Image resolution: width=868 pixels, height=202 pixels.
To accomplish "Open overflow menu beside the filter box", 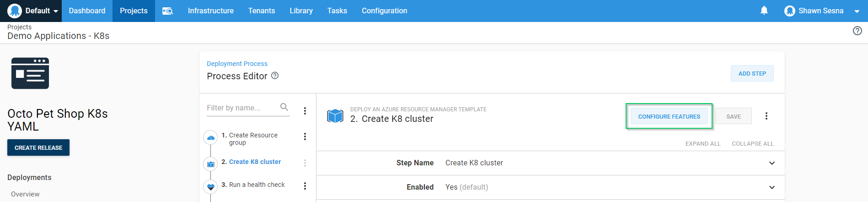I will coord(305,111).
